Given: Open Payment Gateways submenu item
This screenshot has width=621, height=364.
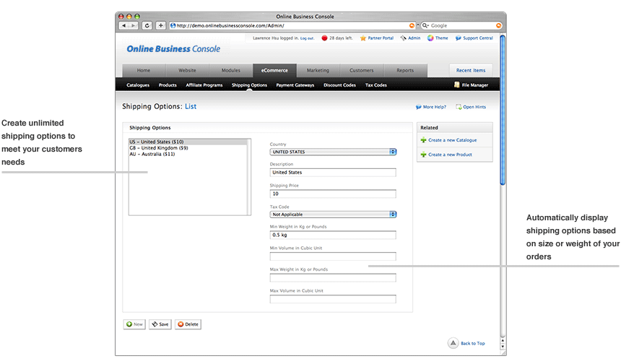Looking at the screenshot, I should pos(295,85).
